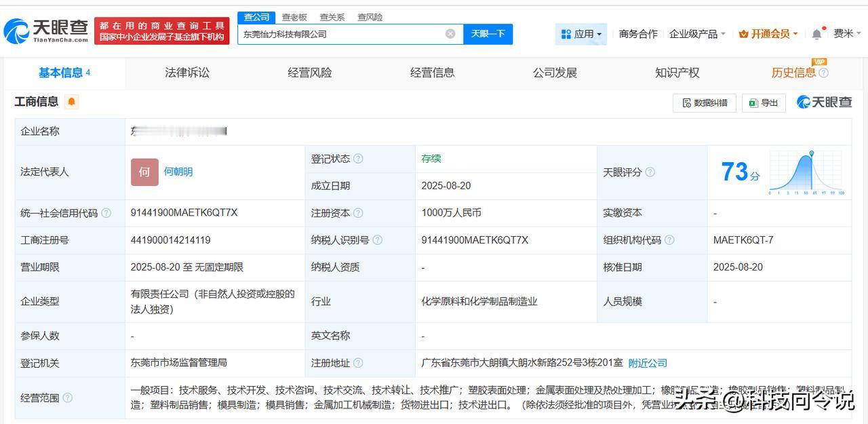This screenshot has height=424, width=868.
Task: Switch to the 知识产权 tab
Action: click(677, 73)
